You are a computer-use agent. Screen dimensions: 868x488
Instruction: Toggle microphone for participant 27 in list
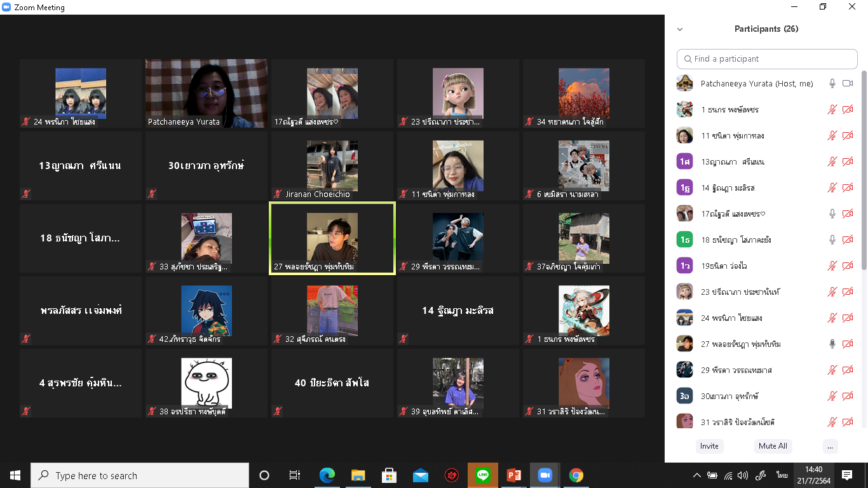pos(832,344)
